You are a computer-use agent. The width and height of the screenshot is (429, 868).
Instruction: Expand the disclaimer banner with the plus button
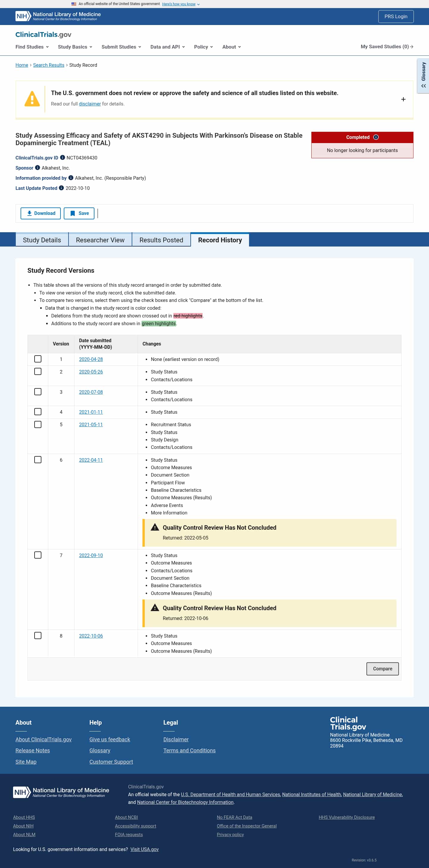(x=403, y=99)
